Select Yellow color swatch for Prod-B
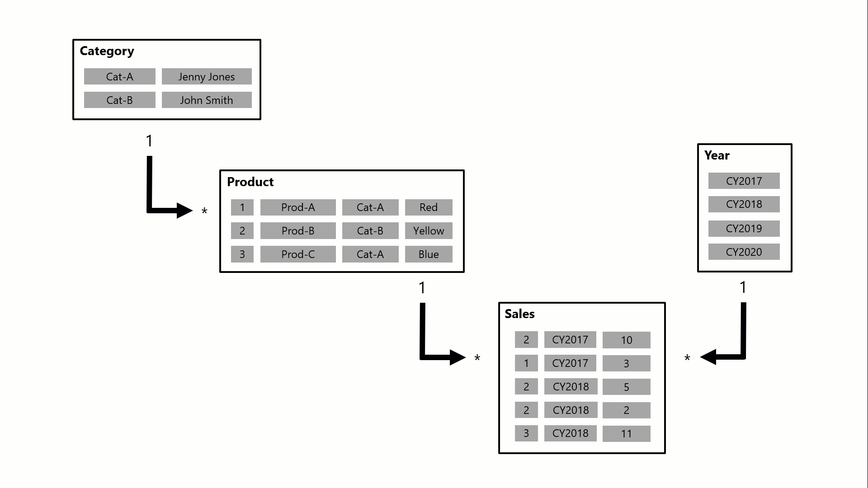Screen dimensions: 868x488 (x=428, y=230)
